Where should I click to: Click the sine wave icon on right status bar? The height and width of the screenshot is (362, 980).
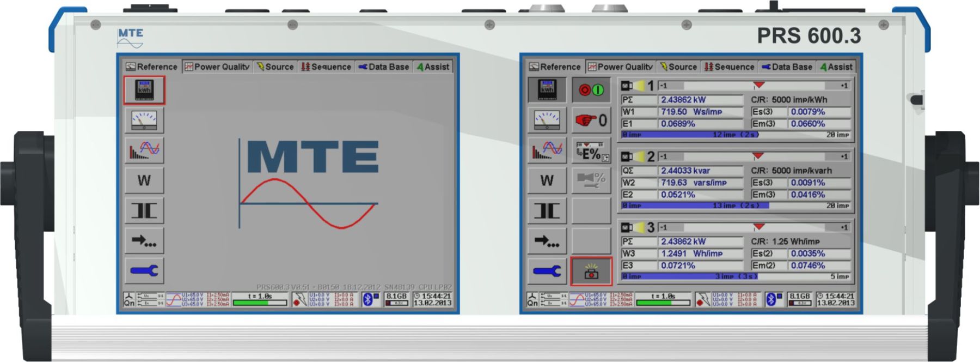click(x=577, y=299)
